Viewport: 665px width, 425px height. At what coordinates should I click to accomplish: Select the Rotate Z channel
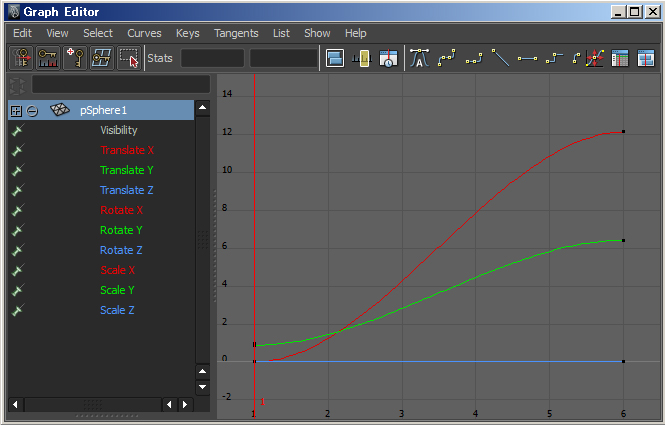coord(121,250)
